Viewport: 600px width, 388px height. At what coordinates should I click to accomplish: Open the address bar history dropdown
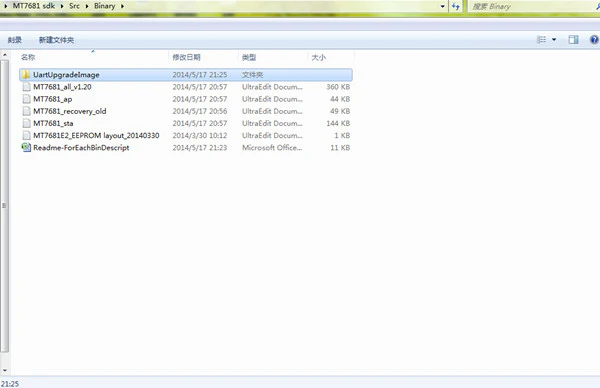pyautogui.click(x=443, y=6)
